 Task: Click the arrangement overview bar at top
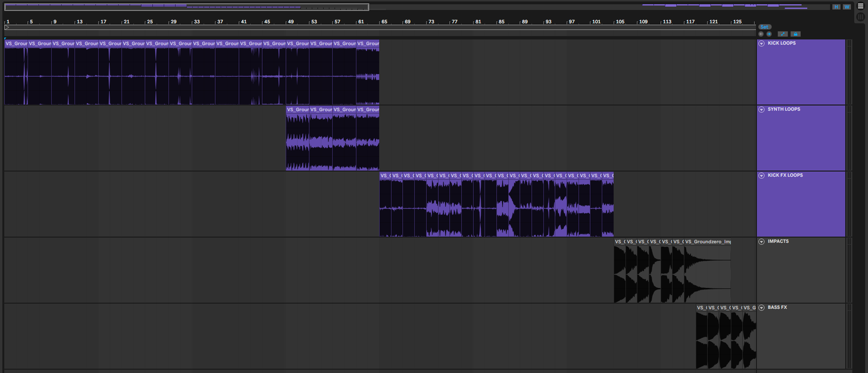[x=186, y=8]
